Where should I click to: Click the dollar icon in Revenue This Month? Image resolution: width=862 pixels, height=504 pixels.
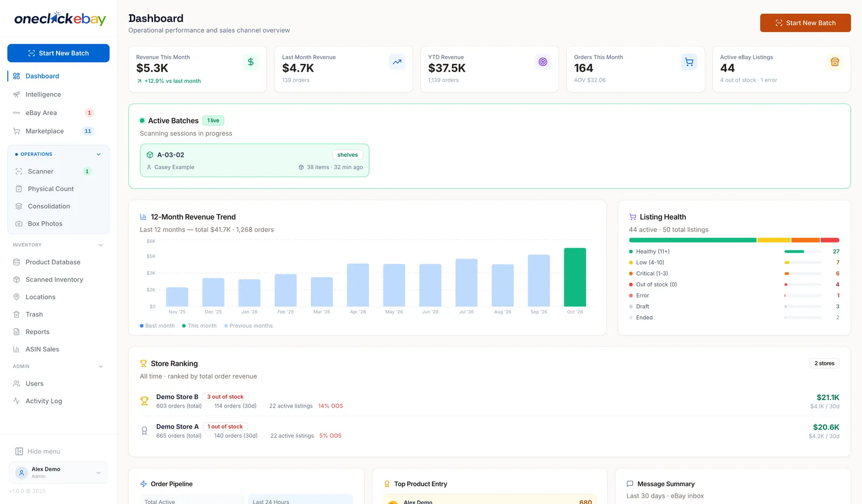click(251, 62)
